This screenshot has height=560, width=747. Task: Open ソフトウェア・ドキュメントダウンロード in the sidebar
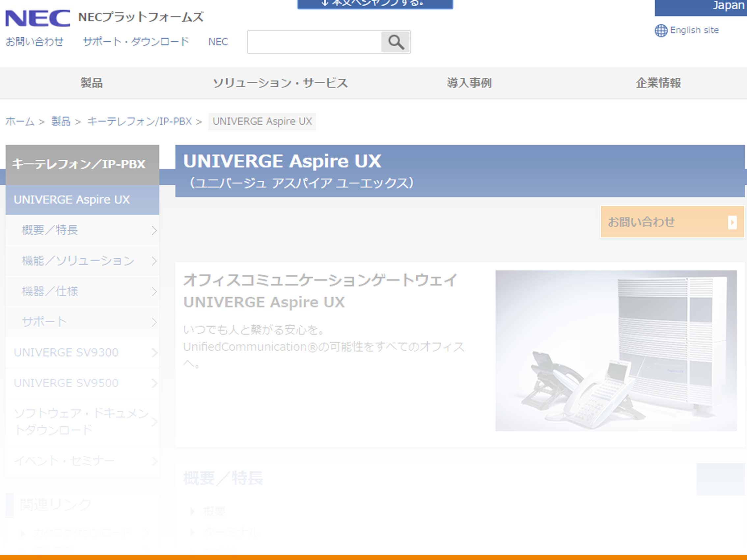coord(82,422)
